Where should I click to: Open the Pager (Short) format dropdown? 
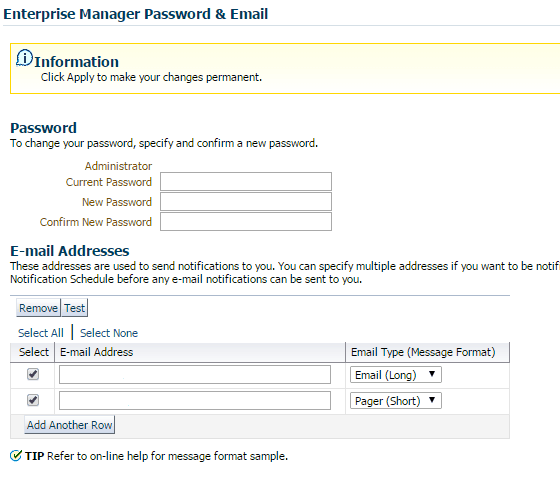pos(396,401)
